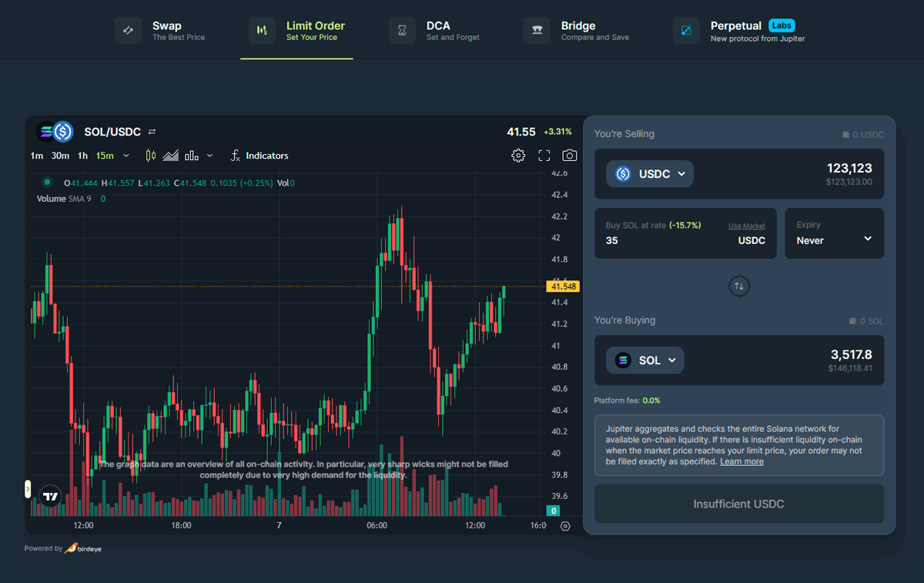
Task: Select the area chart style icon
Action: [x=170, y=156]
